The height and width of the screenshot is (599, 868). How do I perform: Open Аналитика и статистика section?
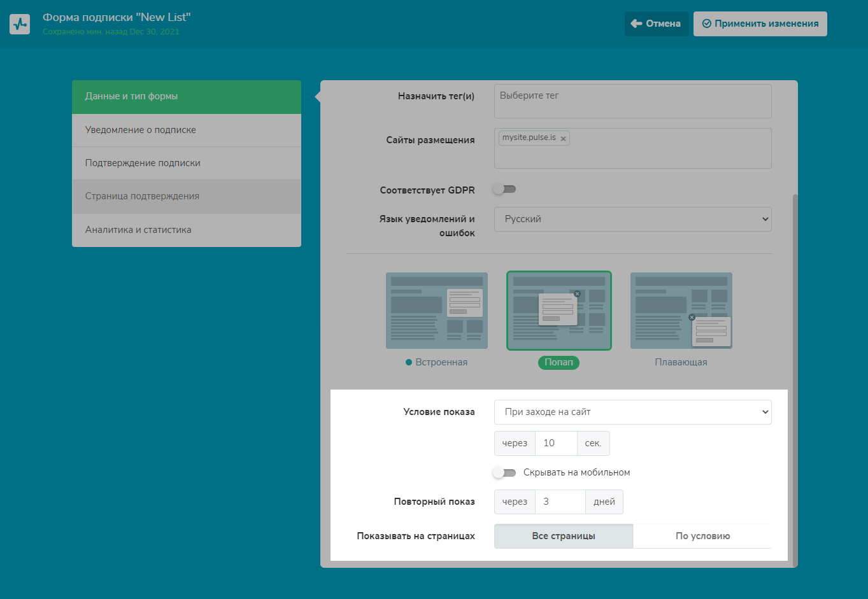tap(186, 230)
